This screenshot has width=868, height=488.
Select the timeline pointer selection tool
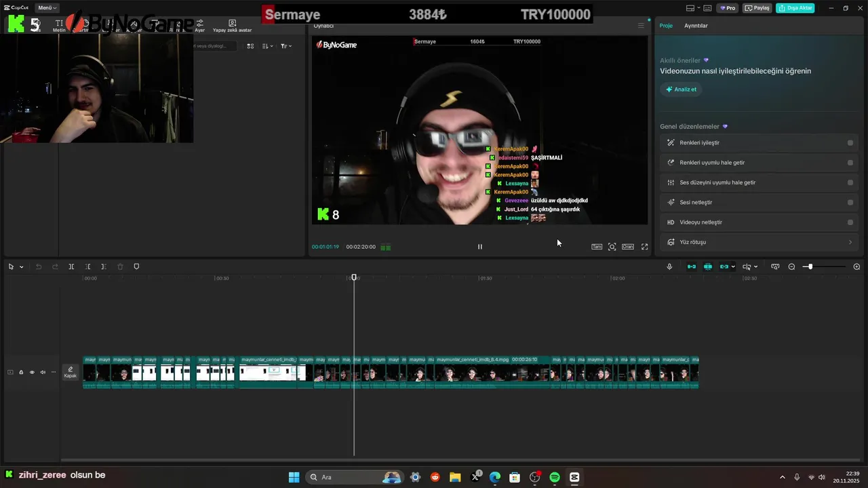click(x=11, y=266)
